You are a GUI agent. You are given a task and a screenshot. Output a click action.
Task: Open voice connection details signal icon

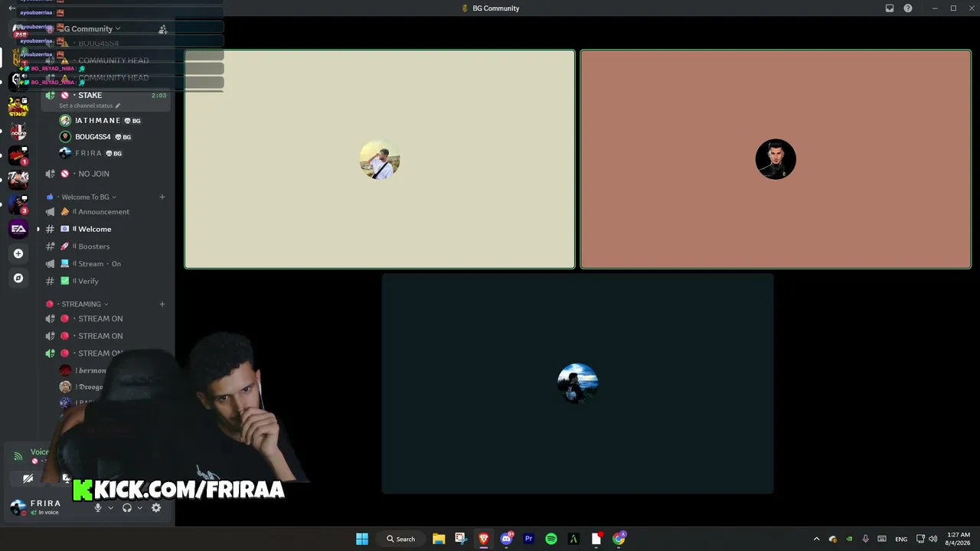coord(18,456)
